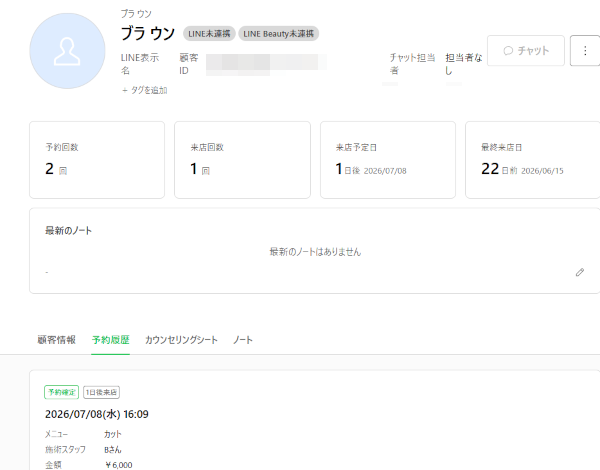Image resolution: width=600 pixels, height=470 pixels.
Task: Select reservation date 2026/07/08(水) 16:09
Action: tap(97, 414)
